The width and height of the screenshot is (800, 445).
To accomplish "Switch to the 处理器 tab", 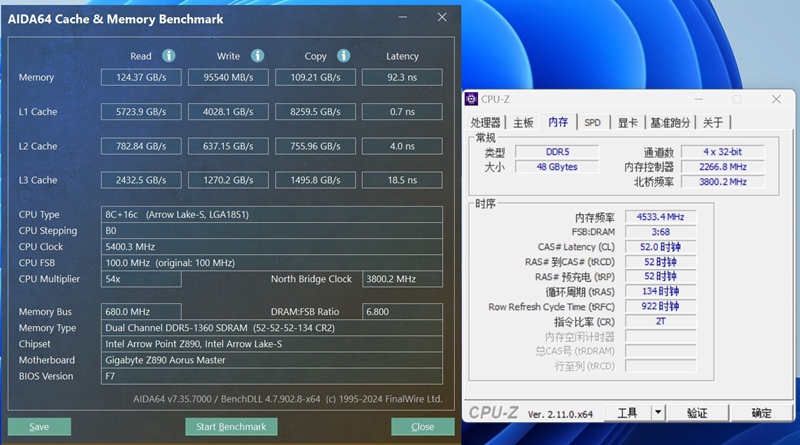I will click(486, 122).
